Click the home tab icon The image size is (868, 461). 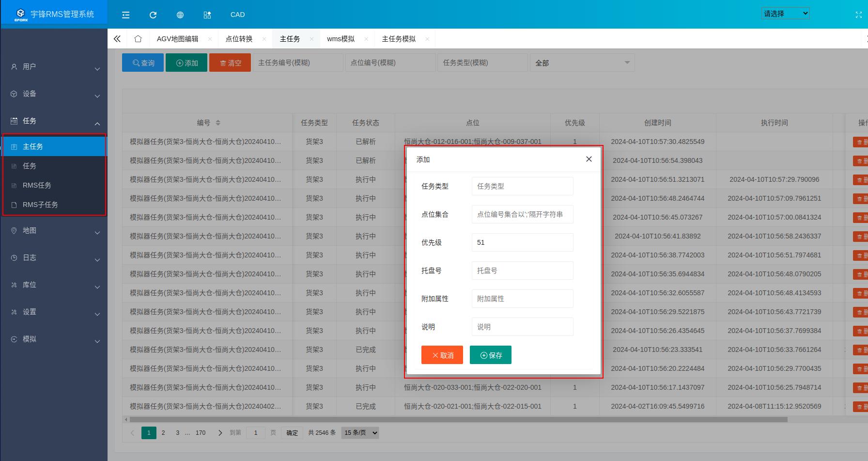pos(138,38)
